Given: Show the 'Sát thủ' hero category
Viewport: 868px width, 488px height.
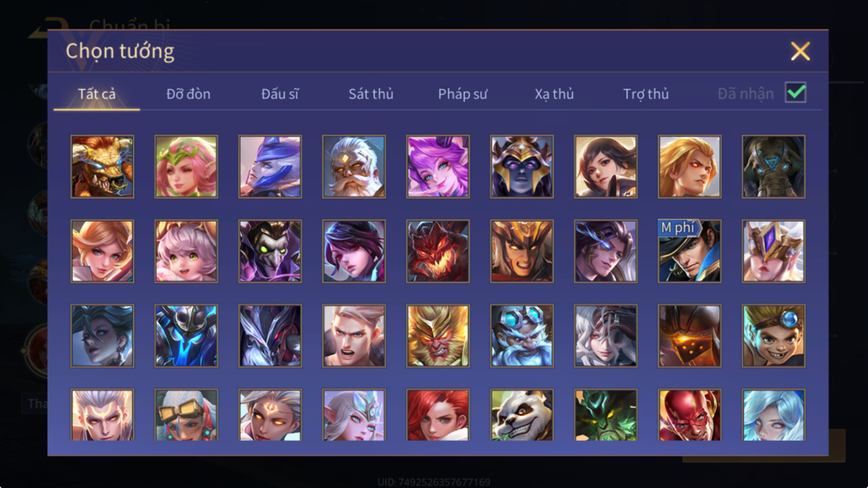Looking at the screenshot, I should (371, 94).
